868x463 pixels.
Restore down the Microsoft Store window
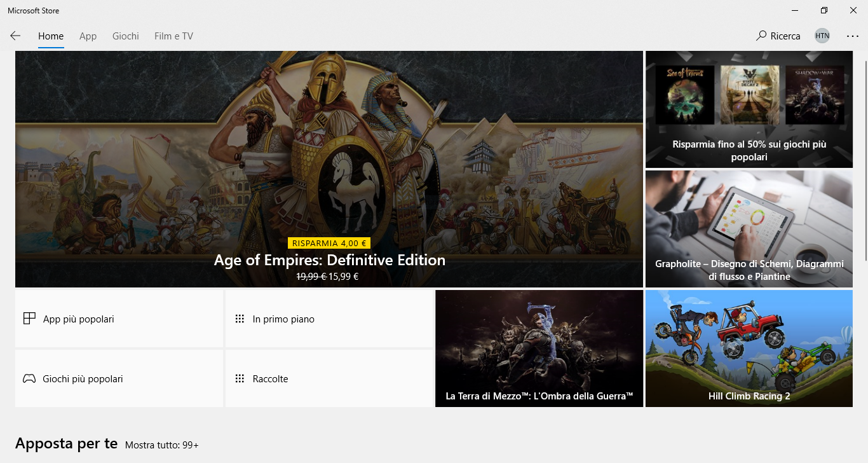(824, 10)
